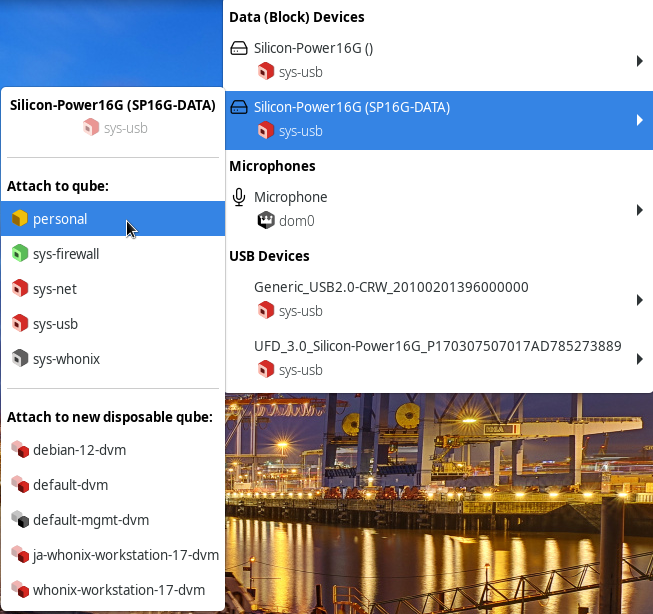Click submenu title Silicon-Power16G (SP16G-DATA)
Screen dimensions: 653x614
tap(113, 105)
